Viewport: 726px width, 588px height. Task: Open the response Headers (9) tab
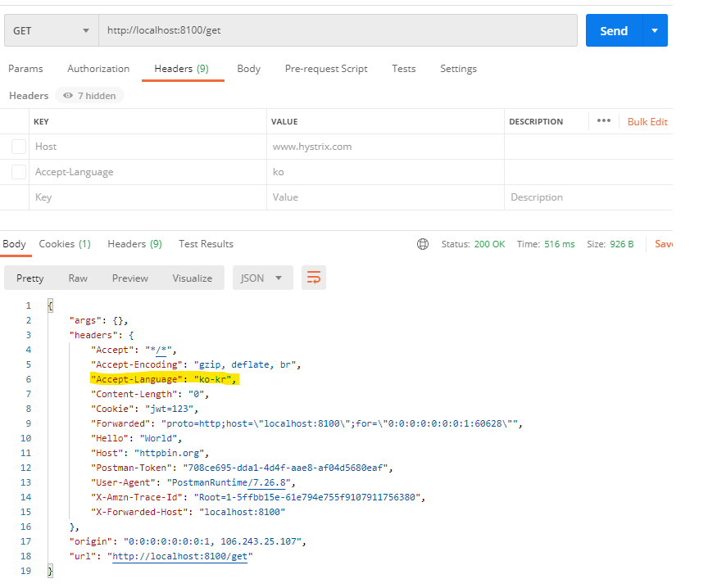coord(134,244)
